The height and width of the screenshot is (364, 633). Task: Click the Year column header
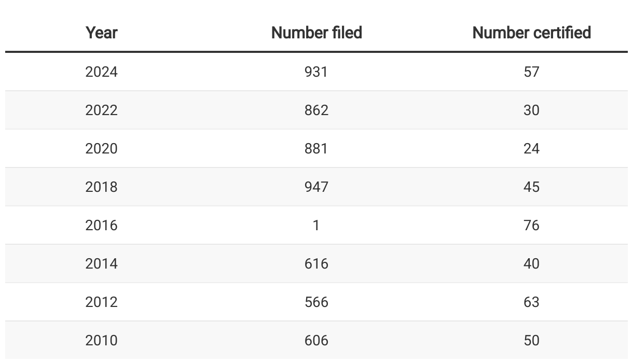pyautogui.click(x=102, y=33)
